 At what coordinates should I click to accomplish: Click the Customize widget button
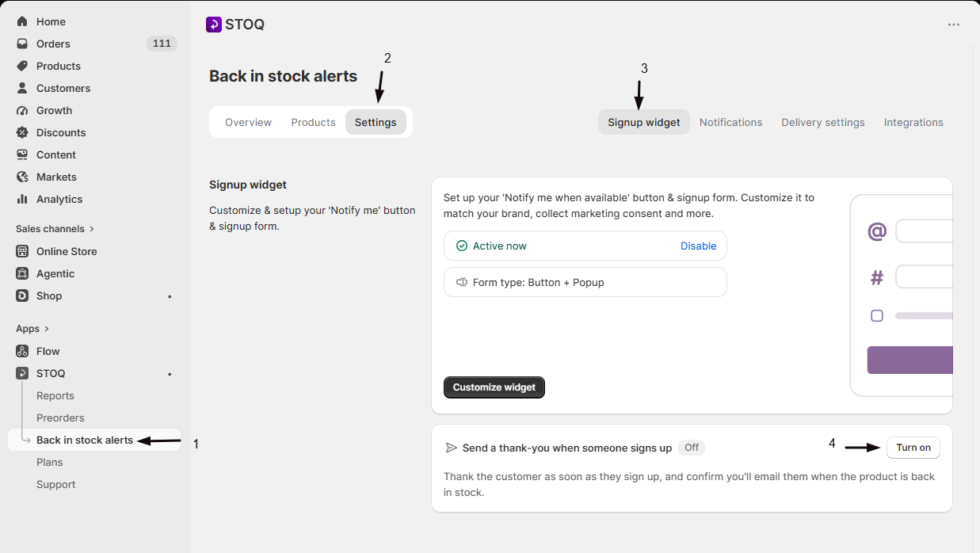click(x=494, y=387)
